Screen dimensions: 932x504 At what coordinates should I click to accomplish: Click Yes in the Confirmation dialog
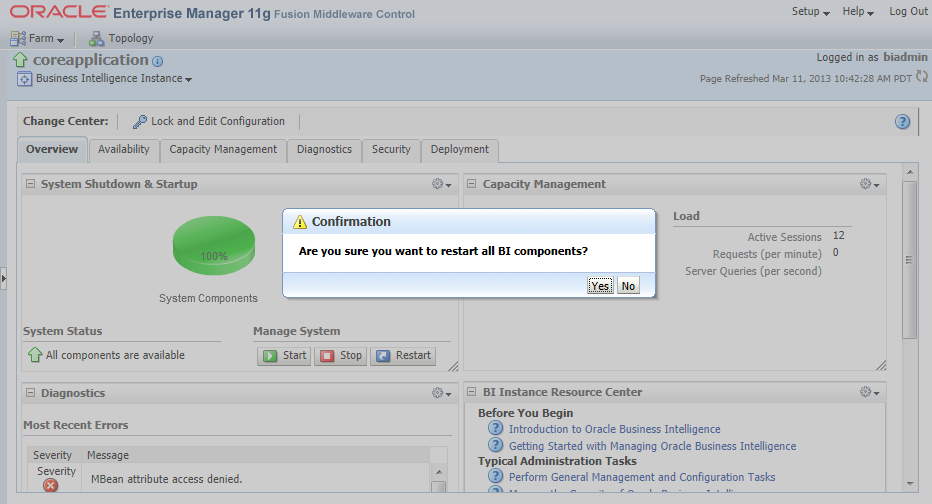600,286
